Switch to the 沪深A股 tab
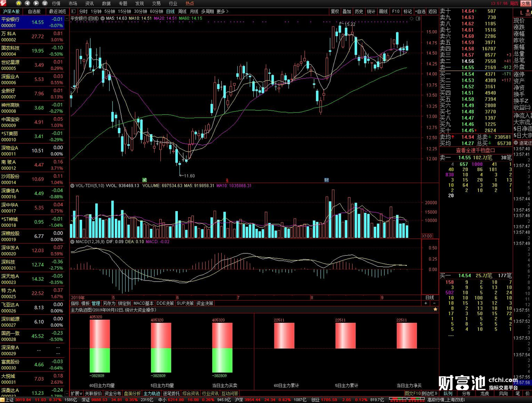The height and width of the screenshot is (403, 532). click(11, 12)
